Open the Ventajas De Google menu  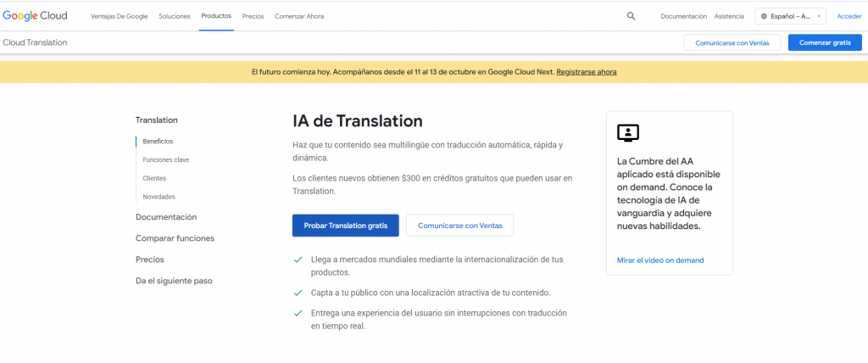pos(120,16)
